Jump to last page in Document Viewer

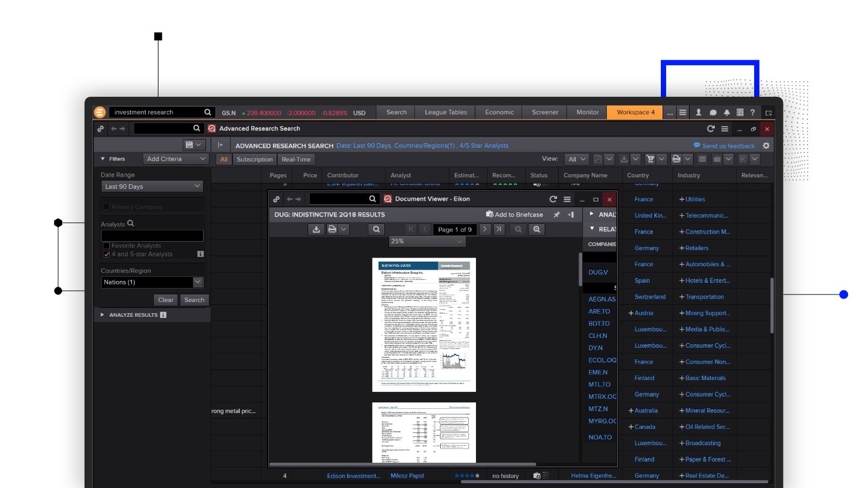point(499,229)
